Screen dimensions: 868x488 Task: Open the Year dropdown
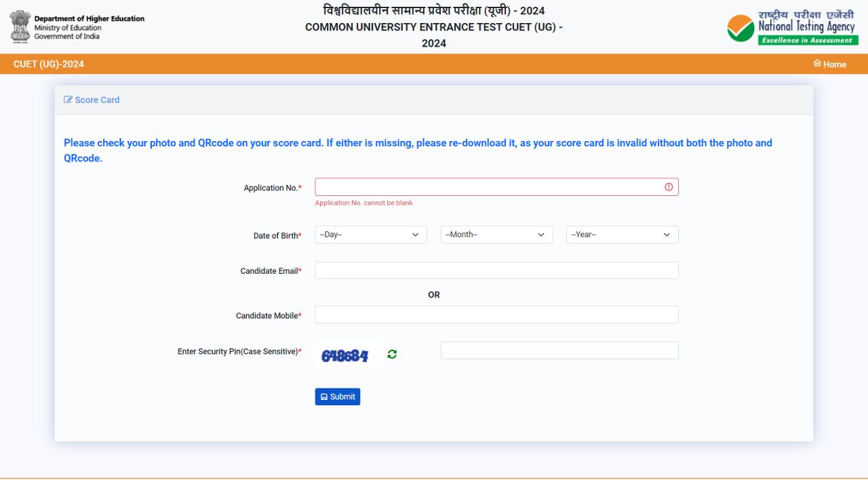pos(623,235)
